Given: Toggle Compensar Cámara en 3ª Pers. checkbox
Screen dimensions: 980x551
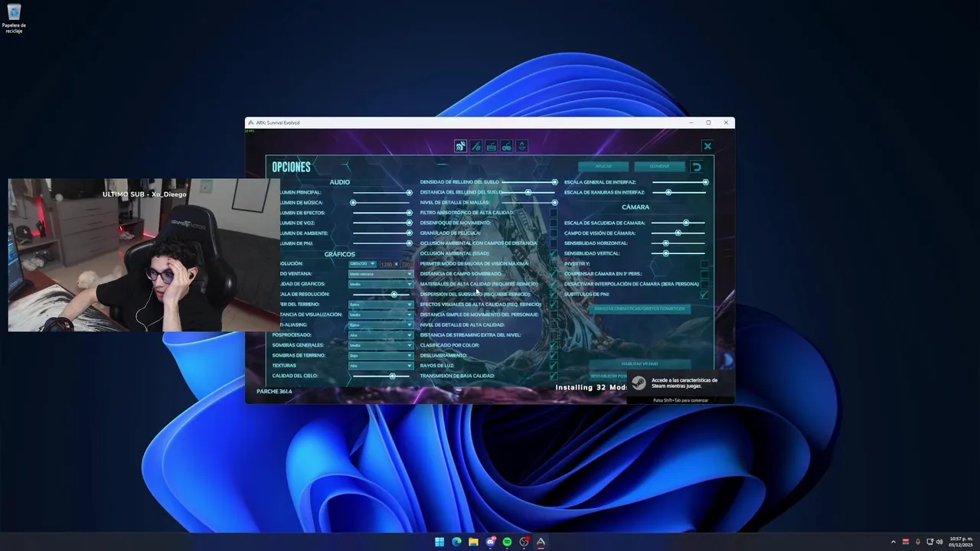Looking at the screenshot, I should pos(704,273).
